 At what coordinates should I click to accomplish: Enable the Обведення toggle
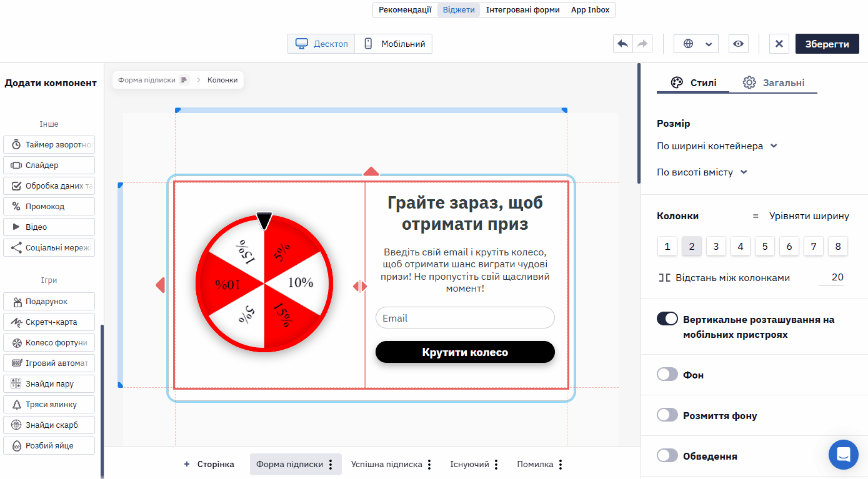pyautogui.click(x=667, y=456)
